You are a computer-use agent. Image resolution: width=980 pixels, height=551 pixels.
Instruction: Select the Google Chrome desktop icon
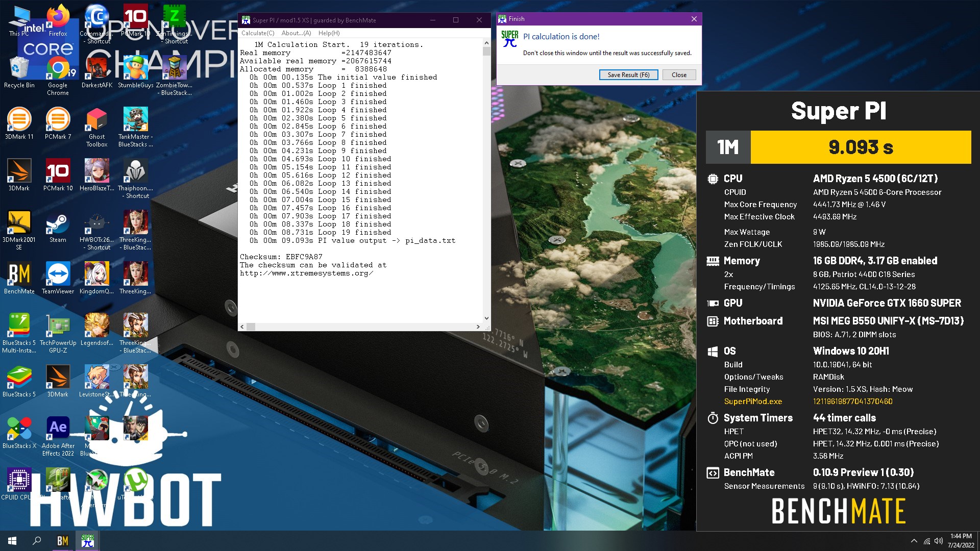coord(58,77)
